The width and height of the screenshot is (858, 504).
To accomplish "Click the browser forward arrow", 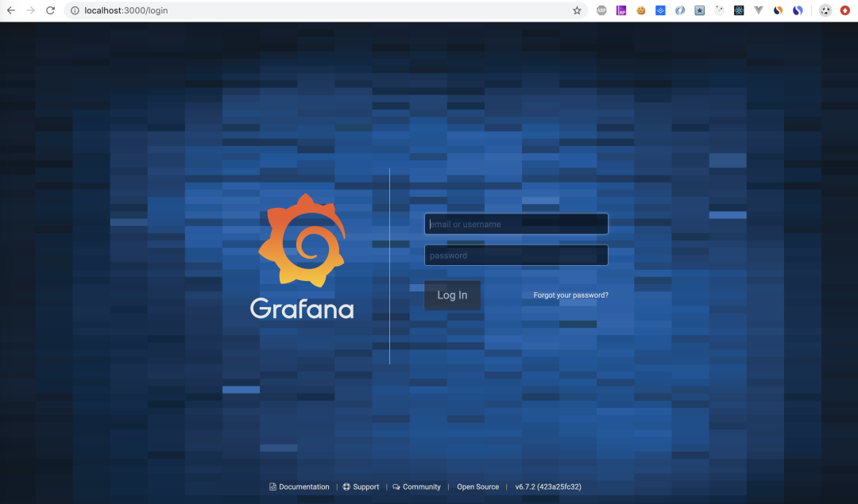I will pos(31,10).
